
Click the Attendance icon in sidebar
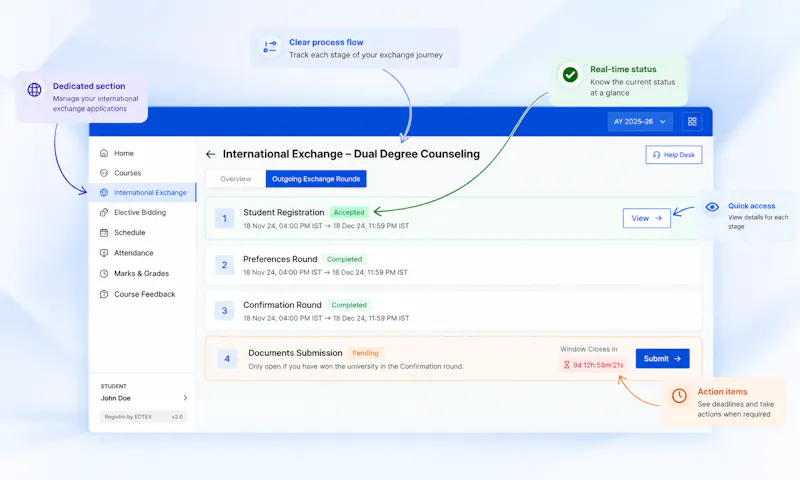pos(104,253)
